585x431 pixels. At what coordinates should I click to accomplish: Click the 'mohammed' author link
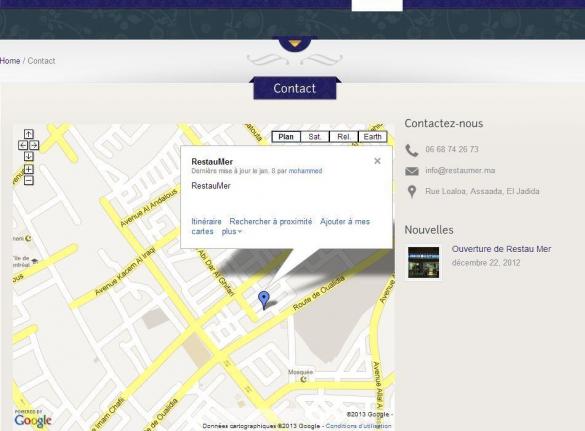[x=305, y=171]
